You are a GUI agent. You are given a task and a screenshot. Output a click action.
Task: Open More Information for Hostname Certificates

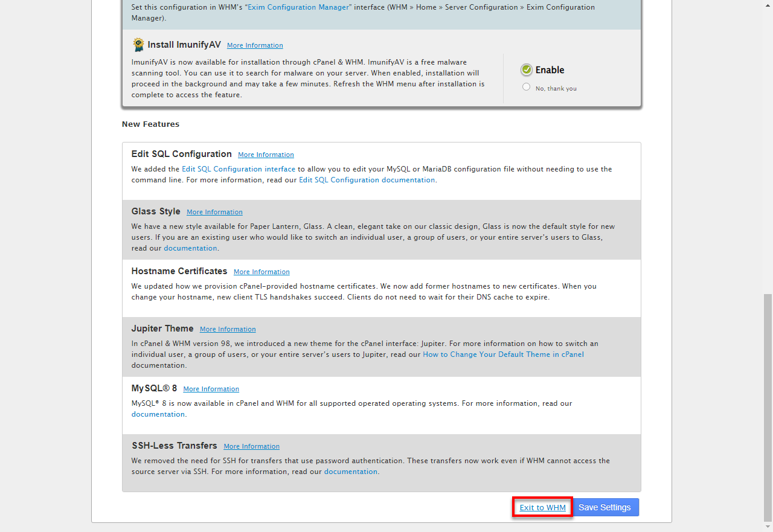(261, 272)
